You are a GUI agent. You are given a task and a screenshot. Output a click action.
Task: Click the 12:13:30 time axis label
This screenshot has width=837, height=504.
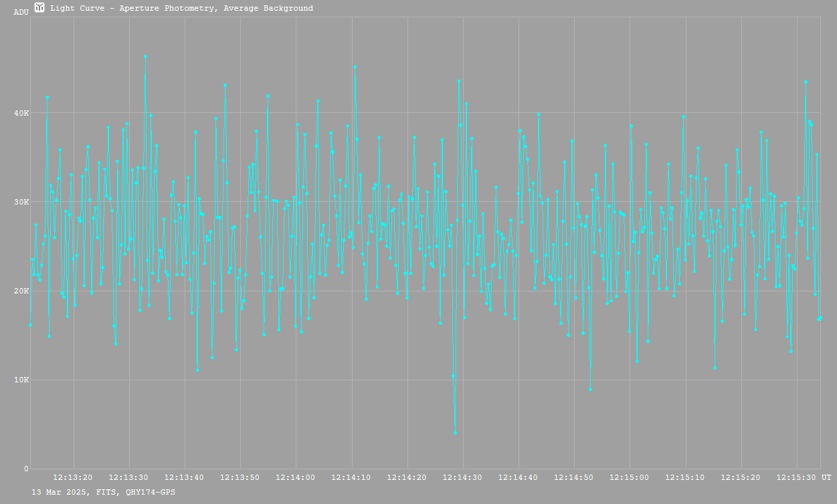(128, 477)
